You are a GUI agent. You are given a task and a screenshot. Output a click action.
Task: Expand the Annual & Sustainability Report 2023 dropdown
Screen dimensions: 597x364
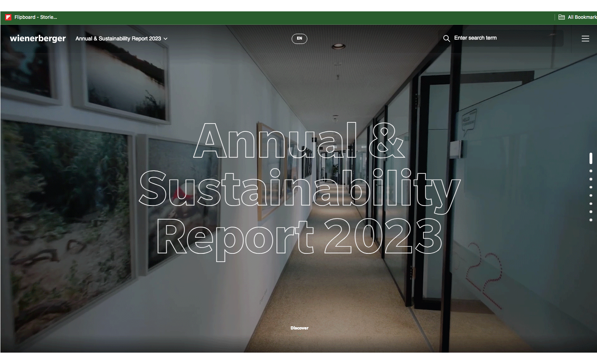(x=121, y=38)
